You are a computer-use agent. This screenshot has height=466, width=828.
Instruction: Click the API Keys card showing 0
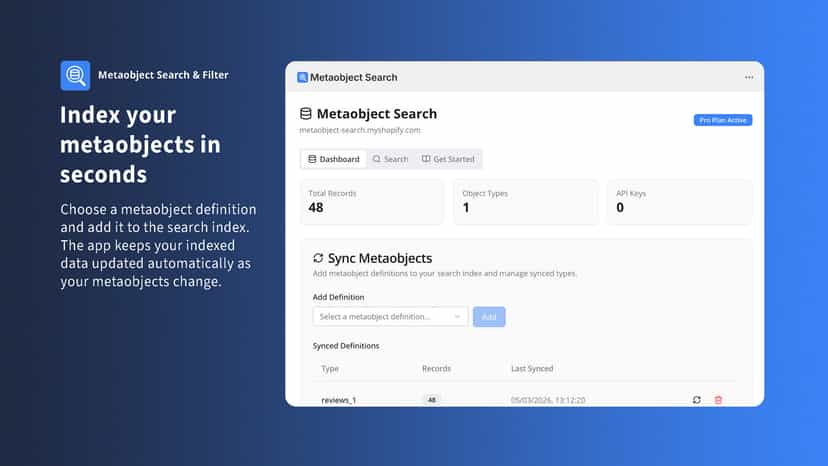pyautogui.click(x=680, y=202)
